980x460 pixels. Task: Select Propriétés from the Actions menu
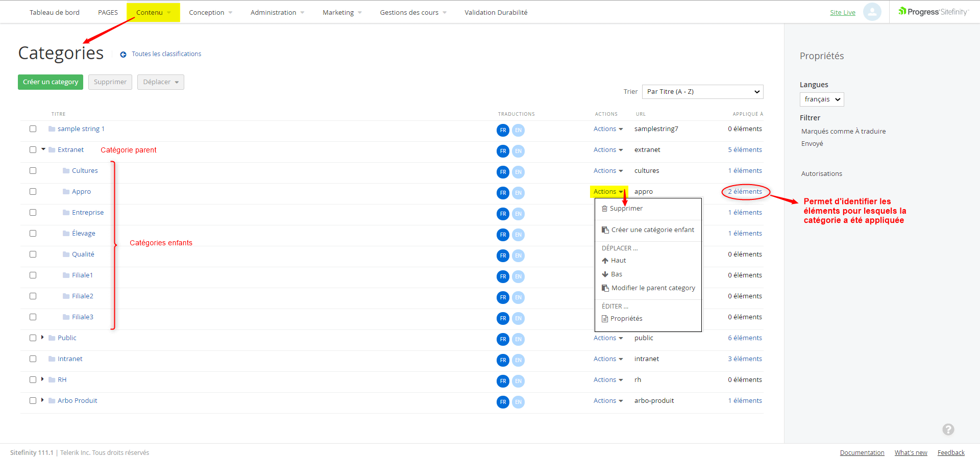(626, 319)
